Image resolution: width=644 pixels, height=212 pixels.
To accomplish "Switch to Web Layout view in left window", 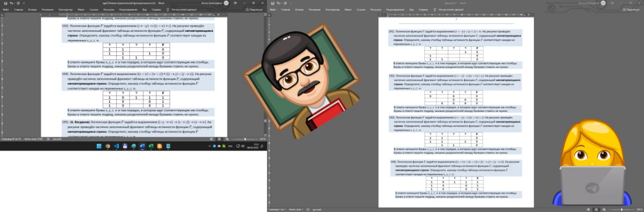I will (x=227, y=139).
